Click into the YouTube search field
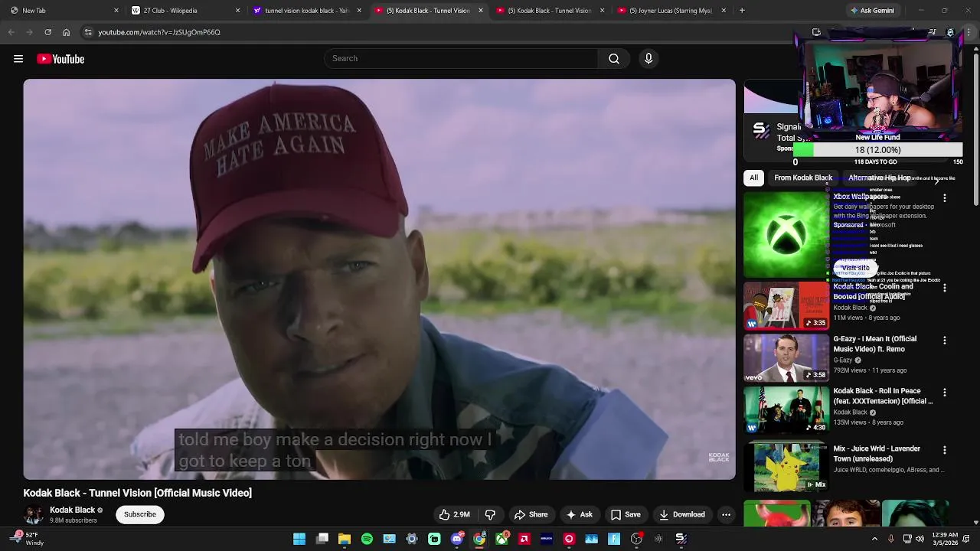980x551 pixels. [462, 59]
